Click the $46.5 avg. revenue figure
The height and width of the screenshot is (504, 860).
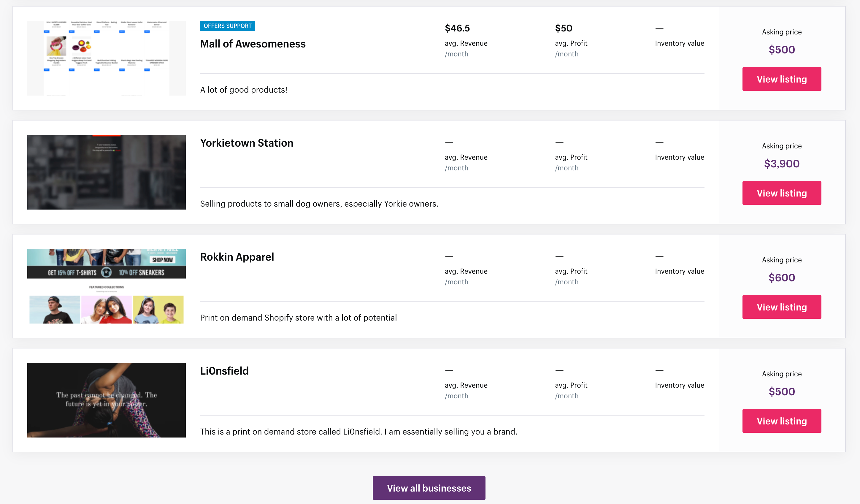point(457,28)
